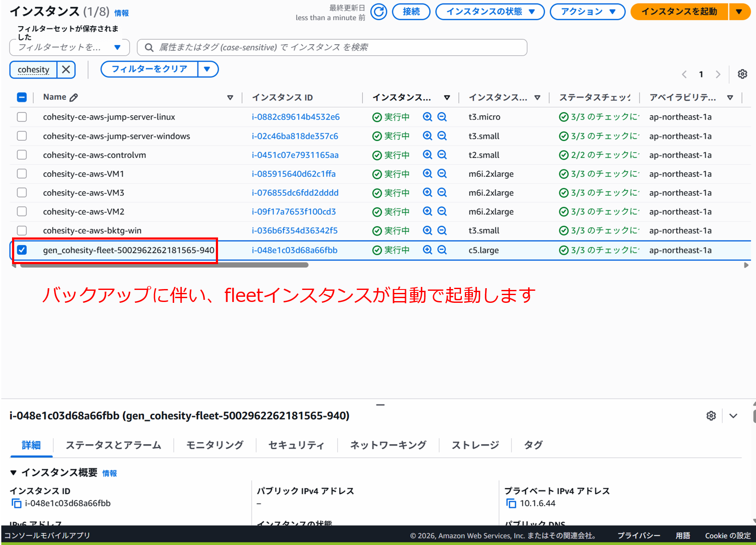Zoom out filter for jump-server-linux state
The image size is (756, 545).
coord(442,117)
